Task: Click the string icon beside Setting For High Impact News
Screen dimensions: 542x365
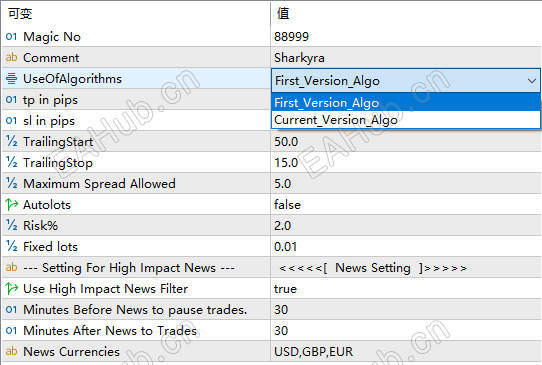Action: point(11,267)
